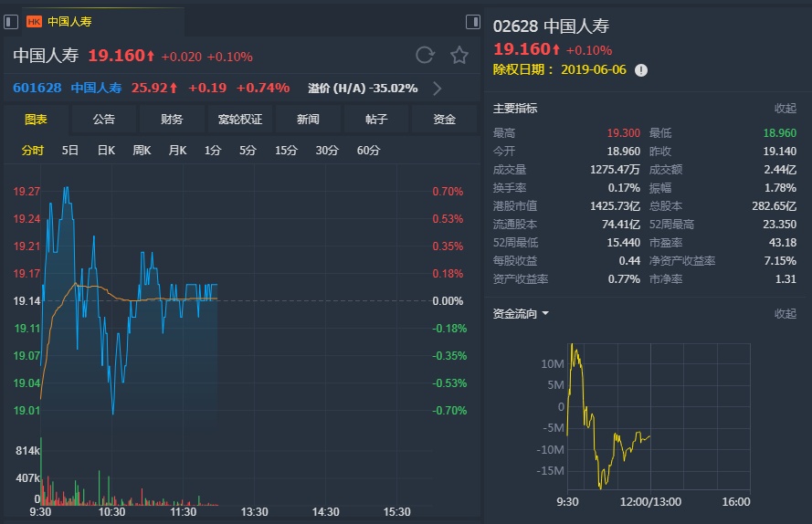
Task: Open the 资金流向 dropdown
Action: click(545, 314)
